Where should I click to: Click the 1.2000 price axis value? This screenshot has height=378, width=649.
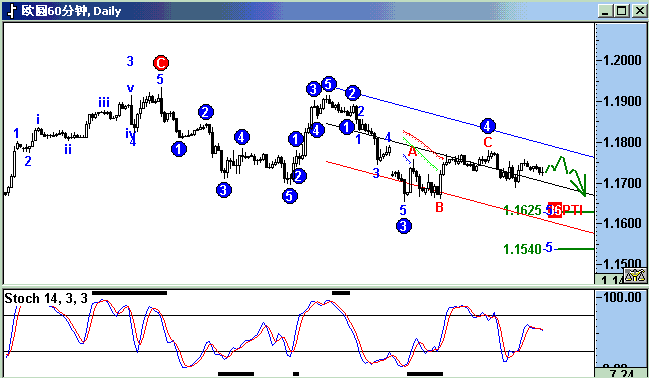point(621,60)
